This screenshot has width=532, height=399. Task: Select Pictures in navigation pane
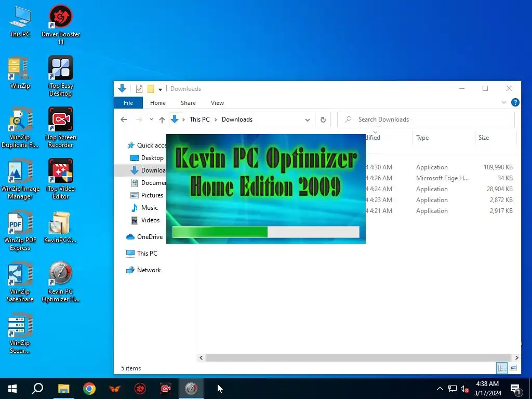coord(147,195)
